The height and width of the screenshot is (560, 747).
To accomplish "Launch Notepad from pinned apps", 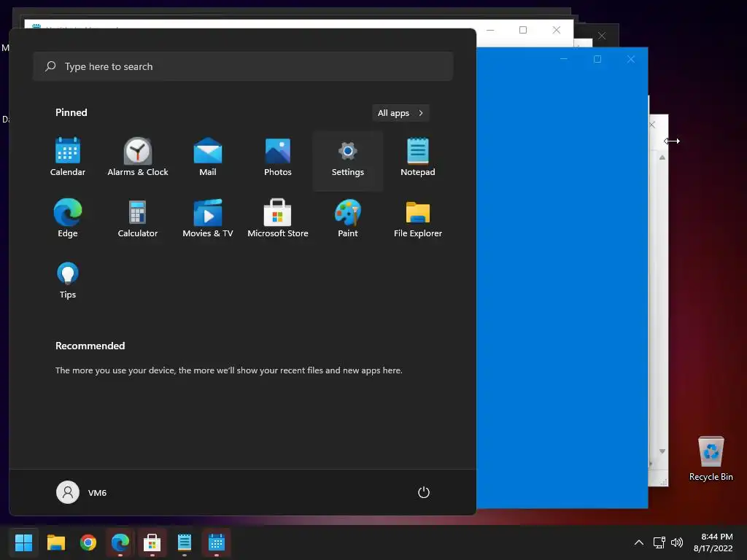I will (x=418, y=157).
